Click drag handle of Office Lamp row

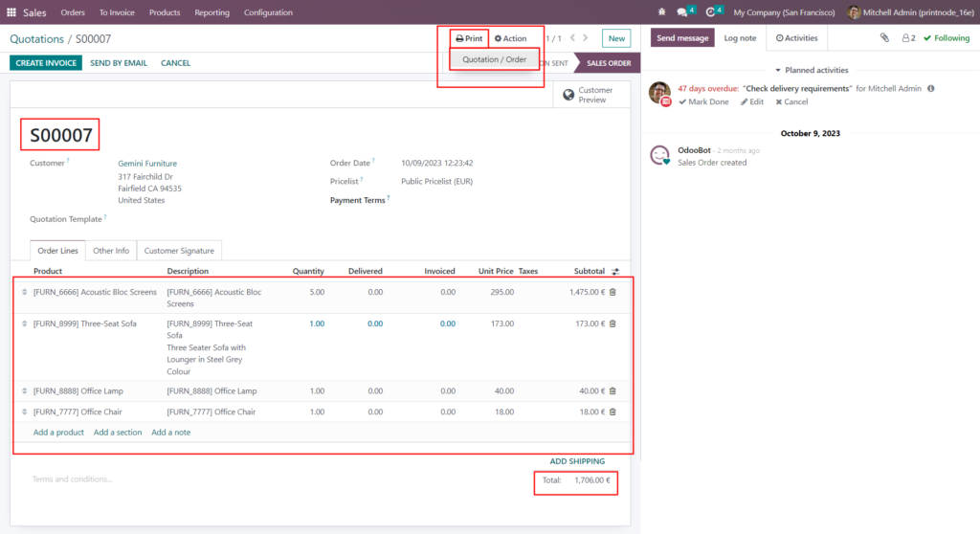pos(24,391)
